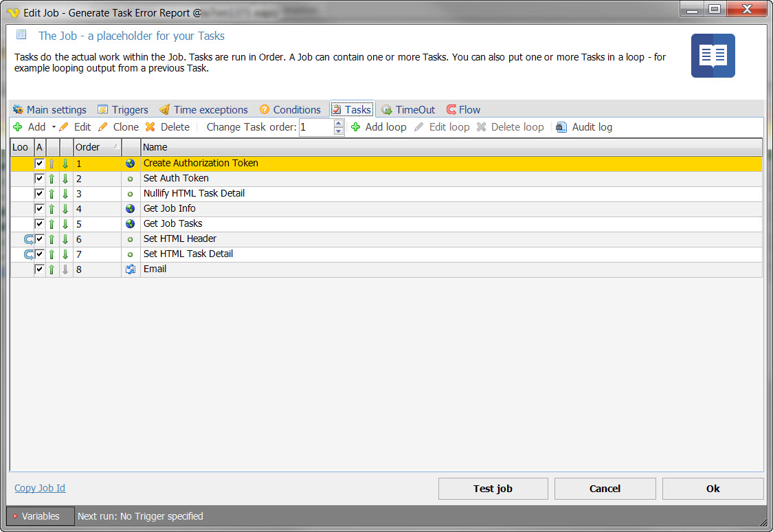773x532 pixels.
Task: Increase the Change Task order value
Action: pyautogui.click(x=338, y=124)
